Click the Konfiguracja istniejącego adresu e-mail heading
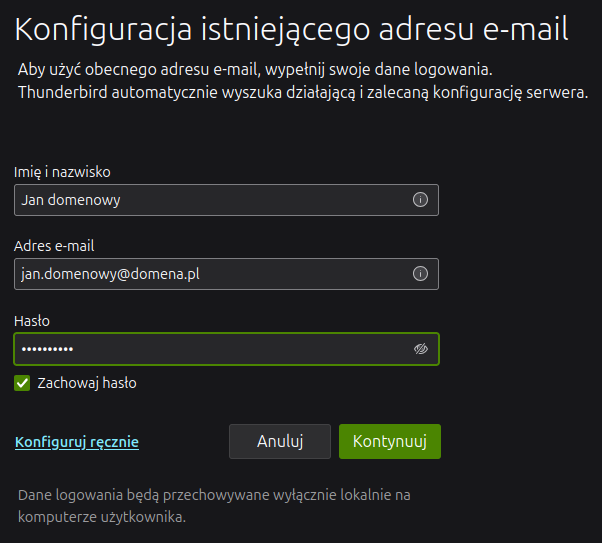Screen dimensions: 602x543 coord(291,30)
